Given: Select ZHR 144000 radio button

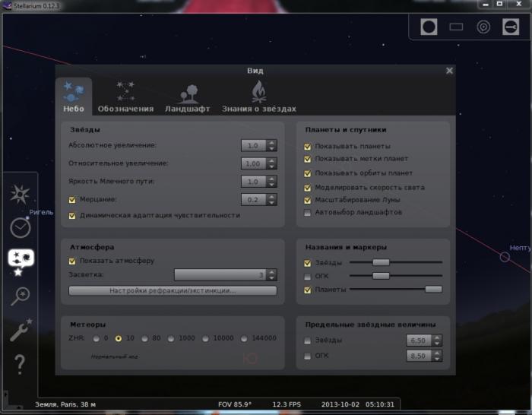Looking at the screenshot, I should coord(244,338).
